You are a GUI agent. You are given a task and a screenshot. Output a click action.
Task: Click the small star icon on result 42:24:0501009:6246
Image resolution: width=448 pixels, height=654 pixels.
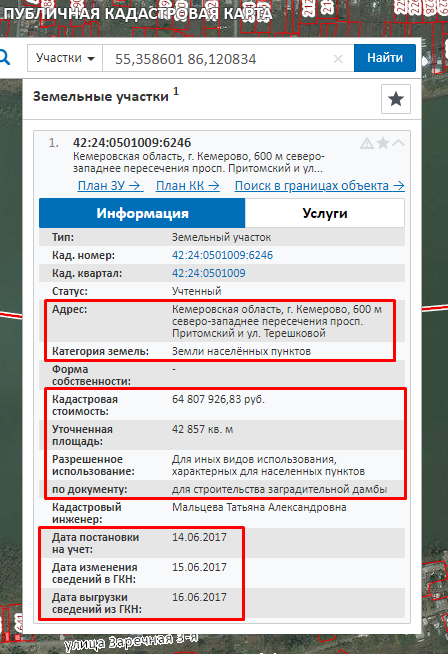coord(383,143)
